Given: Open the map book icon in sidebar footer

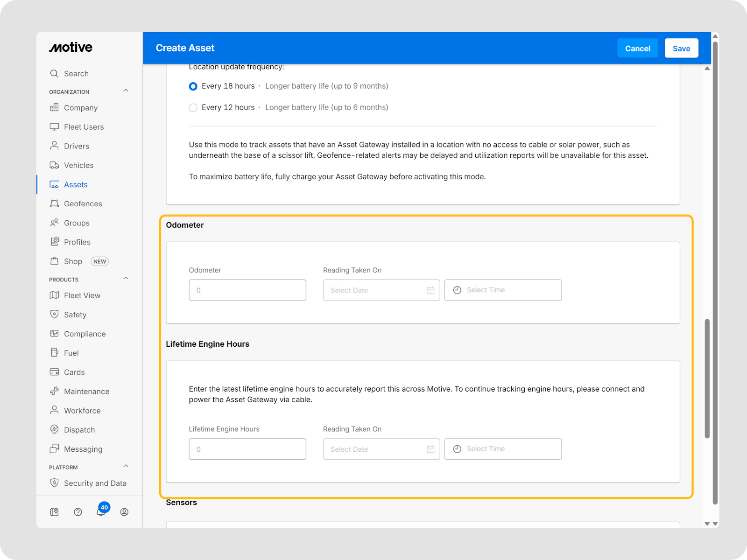Looking at the screenshot, I should 55,512.
